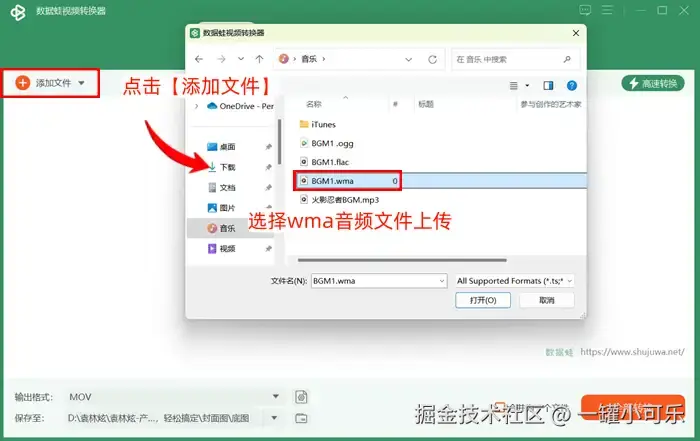The height and width of the screenshot is (441, 700).
Task: Toggle the preview pane icon
Action: pyautogui.click(x=548, y=85)
